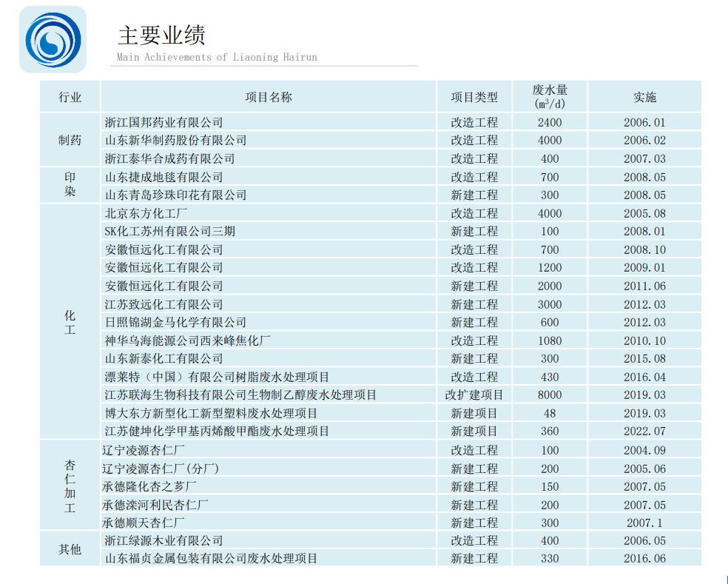Click the 废水量 (m³/d) column header
728x584 pixels.
point(550,97)
